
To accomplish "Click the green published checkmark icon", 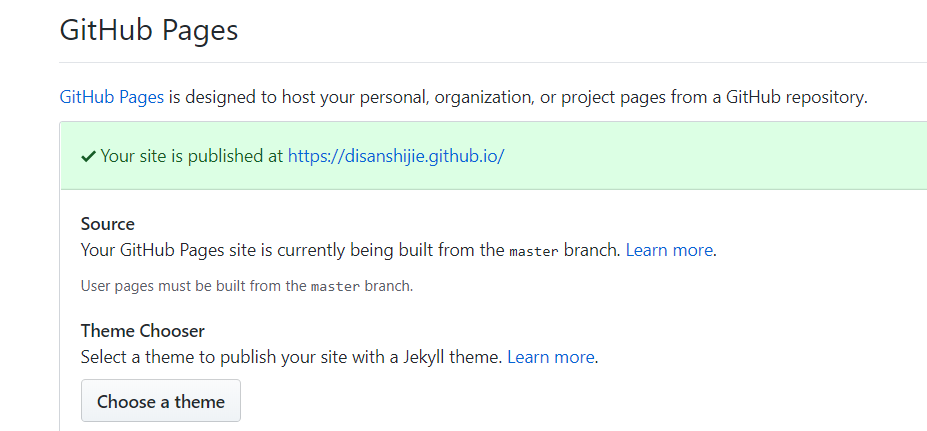I will [x=88, y=157].
